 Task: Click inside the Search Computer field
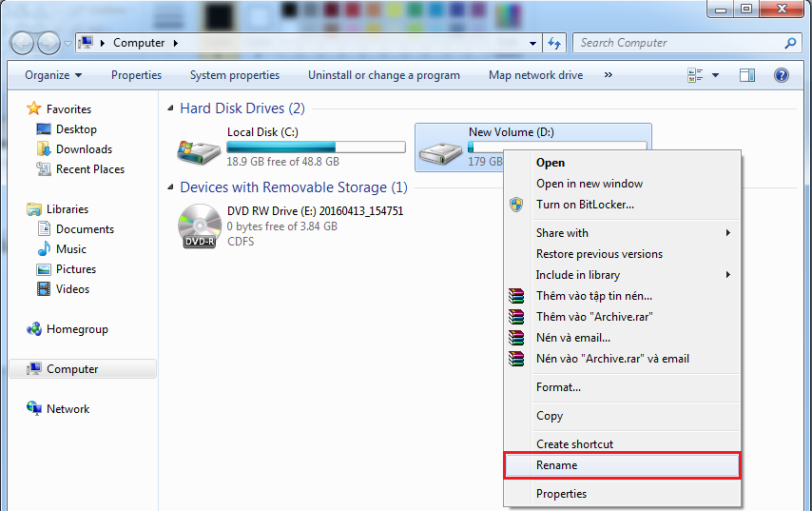(x=675, y=43)
